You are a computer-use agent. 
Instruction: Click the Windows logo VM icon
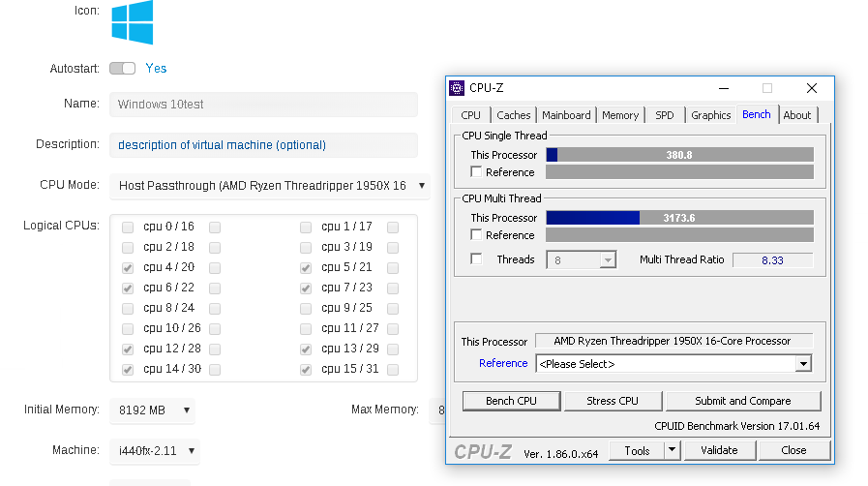coord(132,22)
